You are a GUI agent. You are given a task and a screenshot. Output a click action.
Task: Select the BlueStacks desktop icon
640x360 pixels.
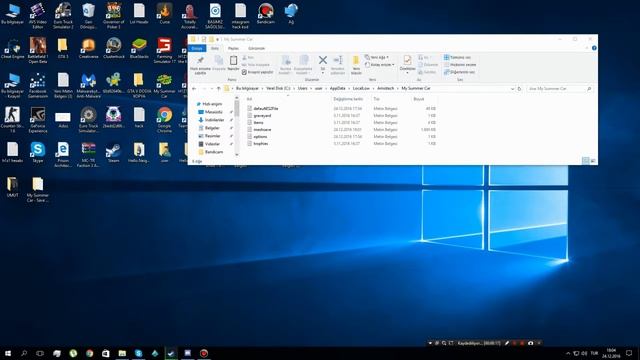[x=139, y=49]
